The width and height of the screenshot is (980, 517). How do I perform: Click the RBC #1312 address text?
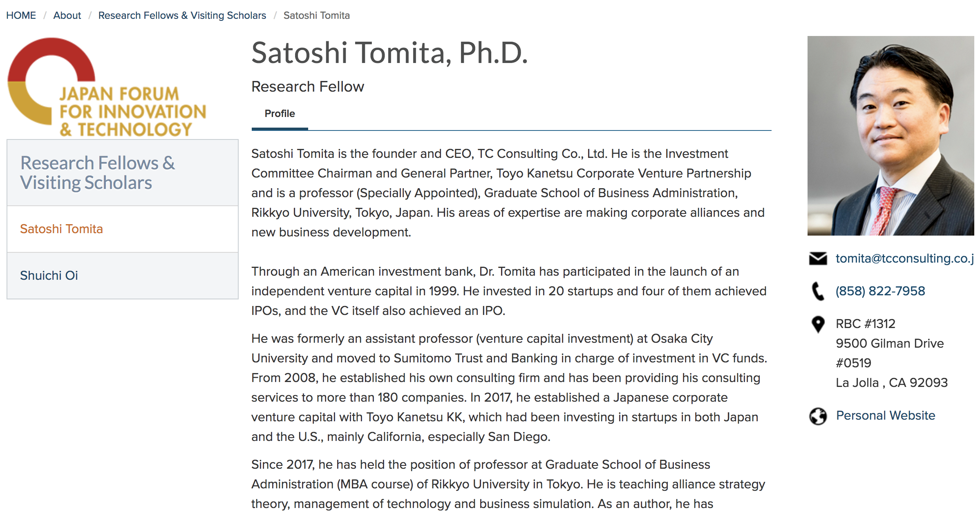click(865, 324)
